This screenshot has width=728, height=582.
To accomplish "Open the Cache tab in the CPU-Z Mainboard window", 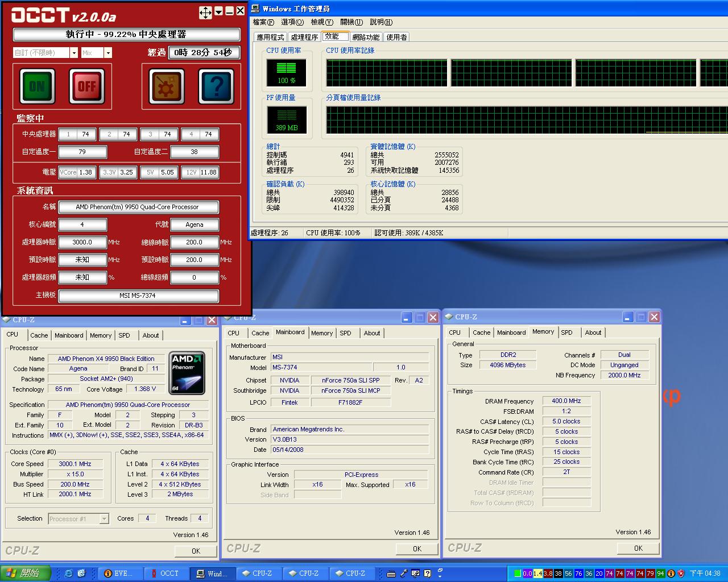I will tap(260, 333).
